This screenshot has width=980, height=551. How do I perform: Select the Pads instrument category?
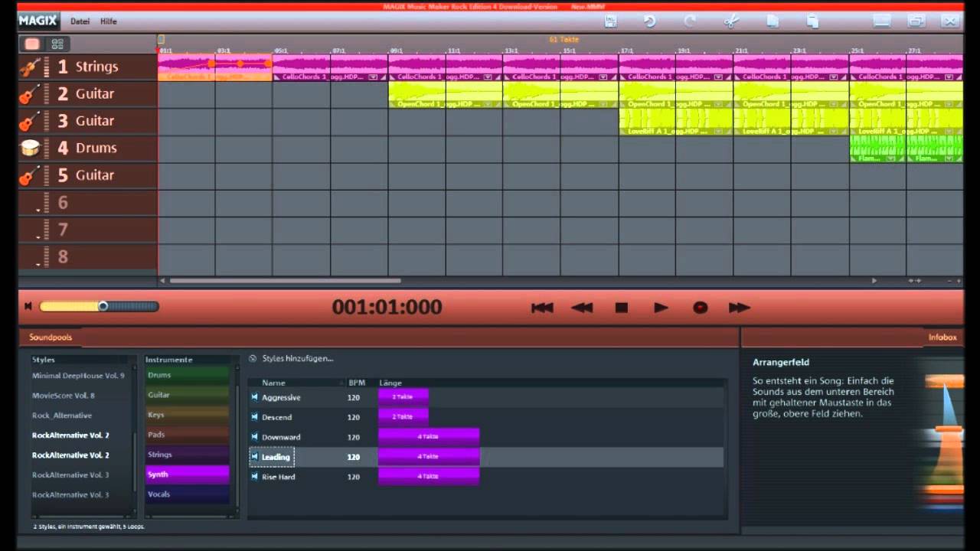[188, 435]
